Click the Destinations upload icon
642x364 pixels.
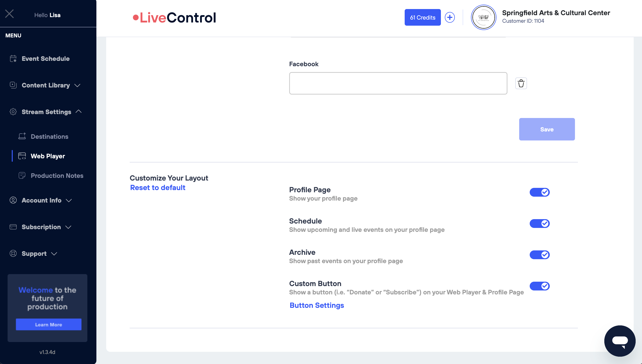22,136
